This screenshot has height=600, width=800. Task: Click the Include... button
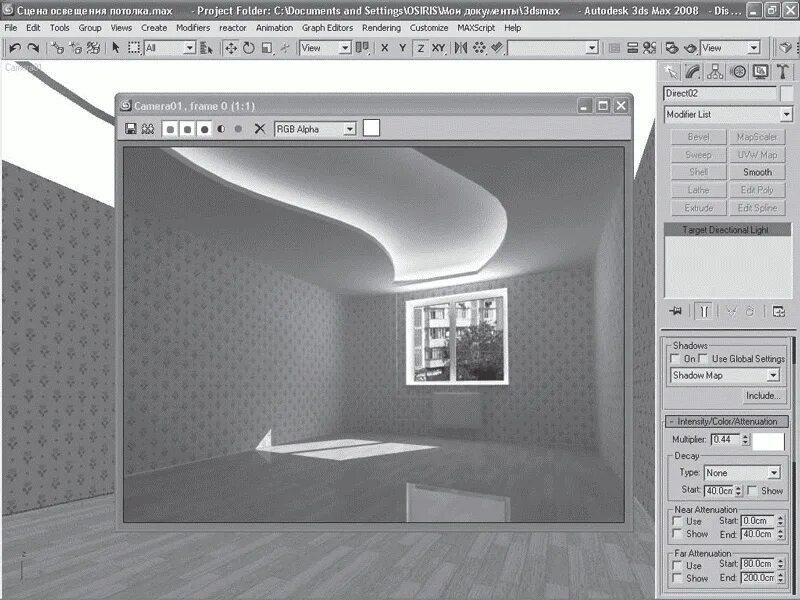tap(763, 395)
